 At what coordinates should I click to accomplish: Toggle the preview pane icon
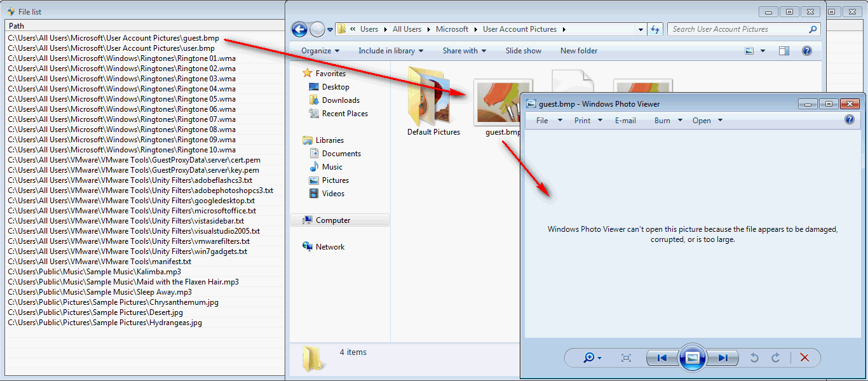click(x=784, y=51)
